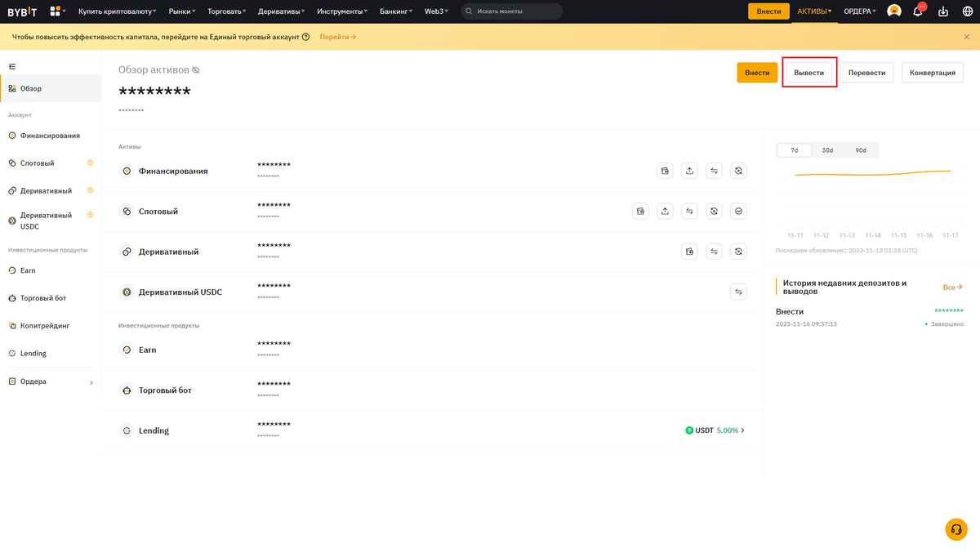
Task: Open Lending in sidebar
Action: pos(51,354)
